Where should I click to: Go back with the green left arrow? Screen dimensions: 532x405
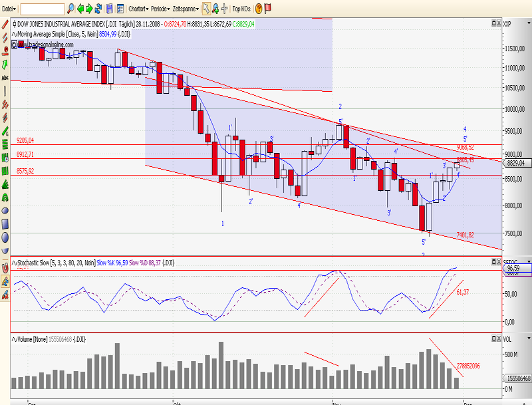pos(80,9)
